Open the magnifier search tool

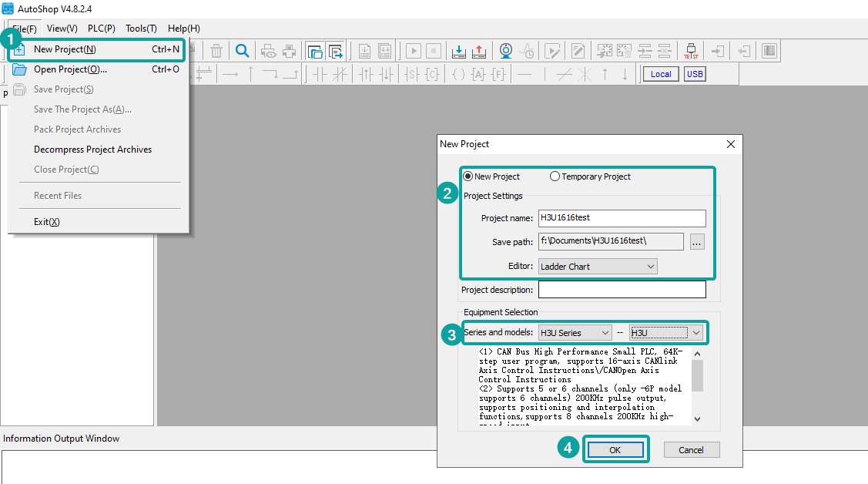tap(242, 51)
